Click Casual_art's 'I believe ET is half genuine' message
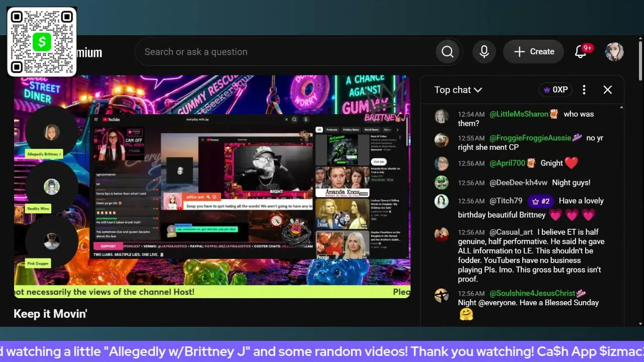 531,255
